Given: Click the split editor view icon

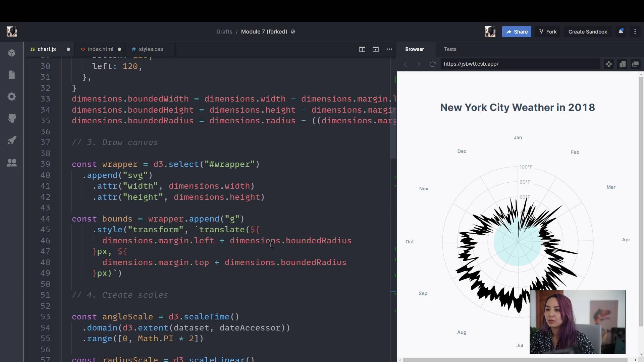Looking at the screenshot, I should pyautogui.click(x=362, y=49).
